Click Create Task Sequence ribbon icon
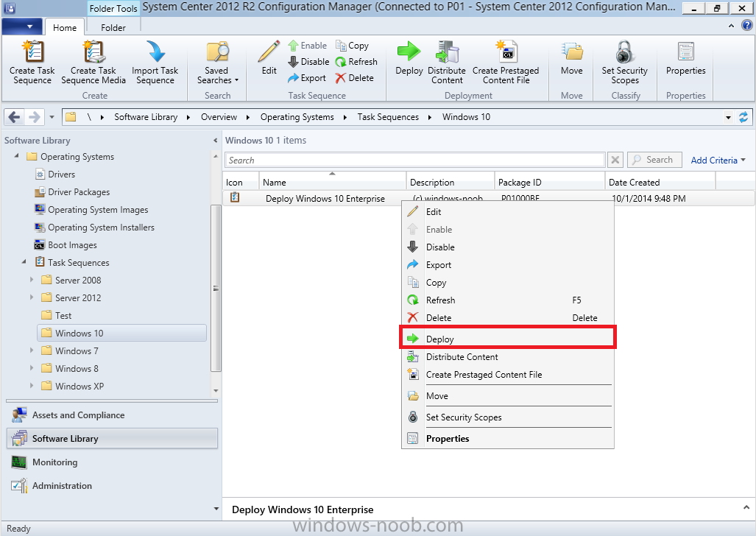The image size is (756, 536). (32, 52)
